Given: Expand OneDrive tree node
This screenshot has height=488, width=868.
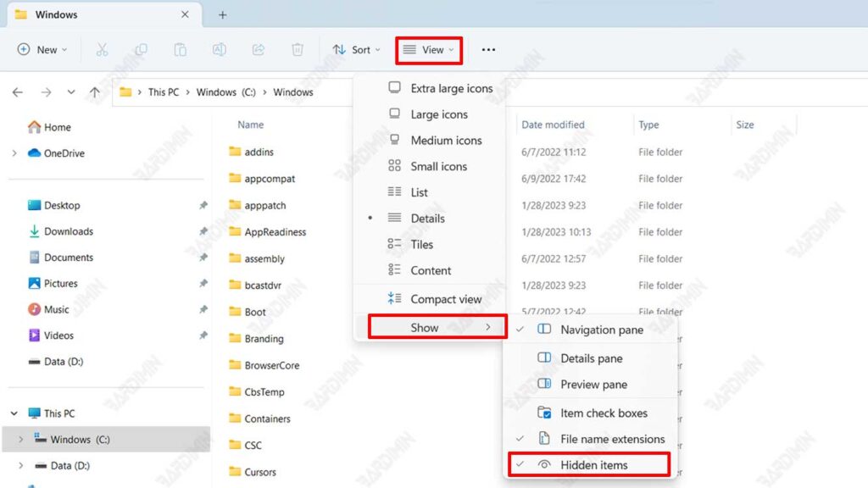Looking at the screenshot, I should (x=14, y=153).
